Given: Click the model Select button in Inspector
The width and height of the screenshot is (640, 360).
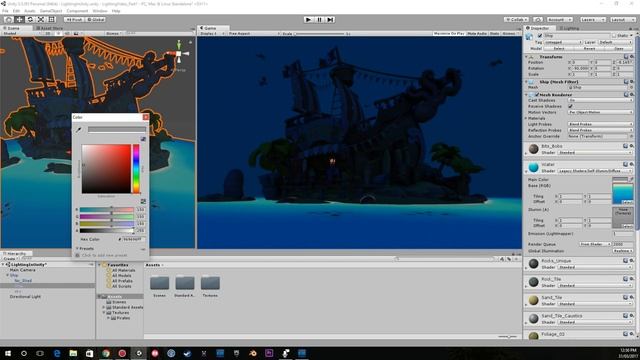Looking at the screenshot, I should [x=559, y=48].
